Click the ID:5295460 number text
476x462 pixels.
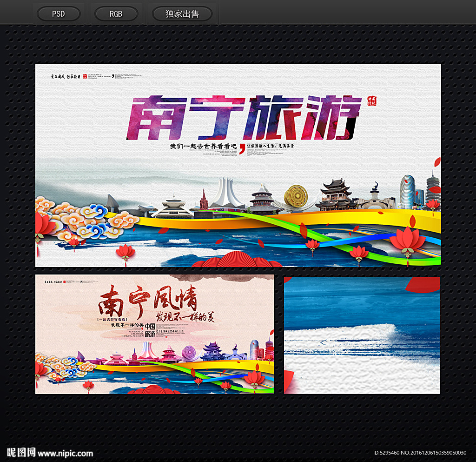[x=386, y=453]
